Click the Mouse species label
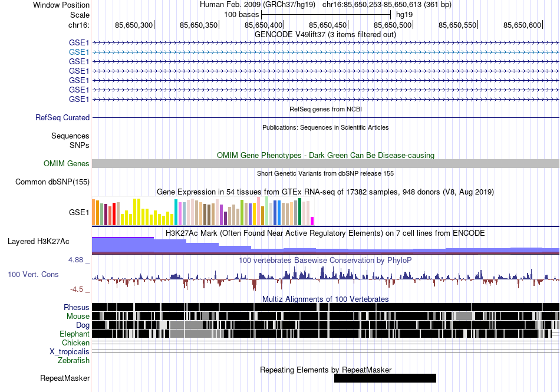 pyautogui.click(x=78, y=317)
